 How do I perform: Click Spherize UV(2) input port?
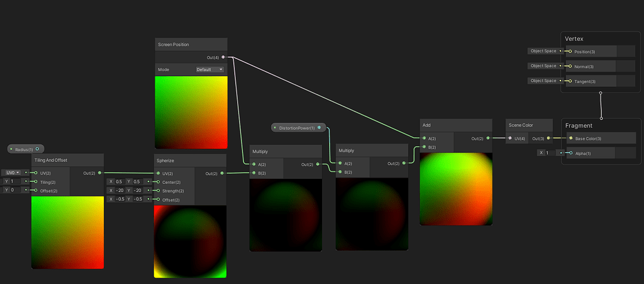tap(158, 173)
